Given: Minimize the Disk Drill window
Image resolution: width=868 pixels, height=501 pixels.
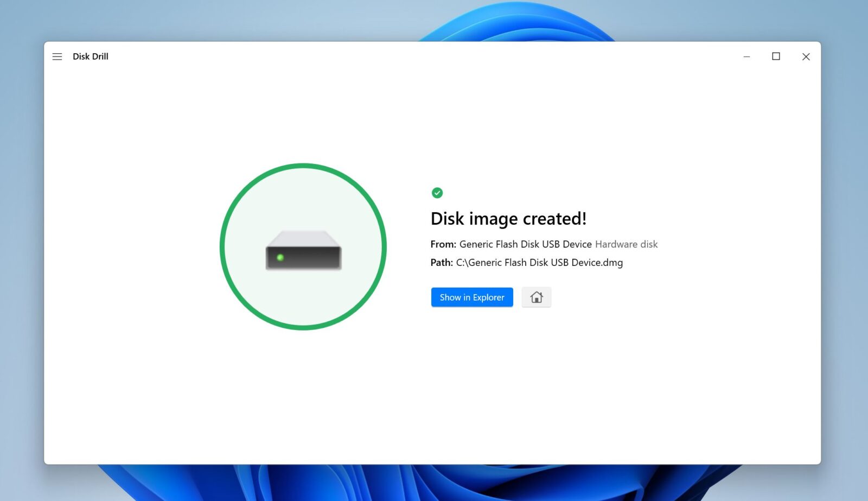Looking at the screenshot, I should click(746, 56).
